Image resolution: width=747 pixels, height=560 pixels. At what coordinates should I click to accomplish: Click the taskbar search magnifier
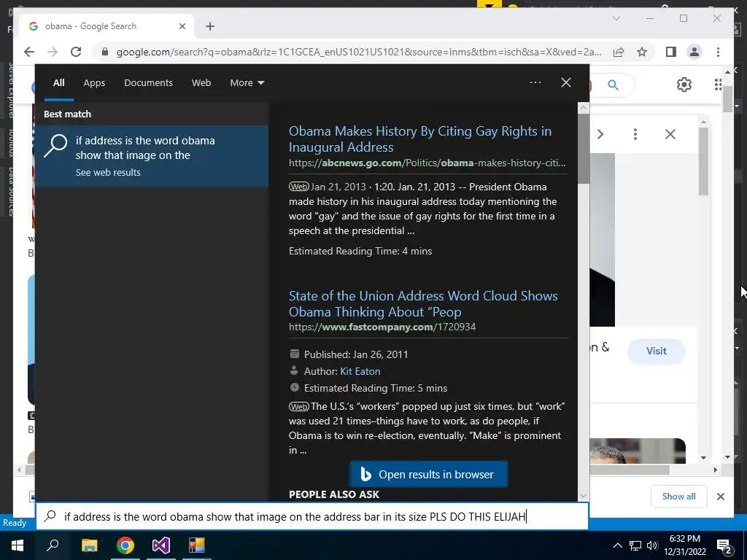[53, 545]
